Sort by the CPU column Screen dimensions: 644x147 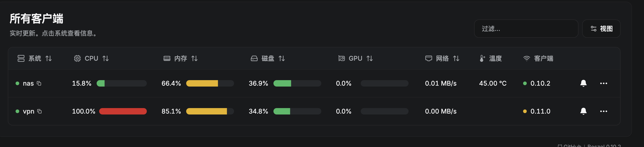[x=92, y=58]
